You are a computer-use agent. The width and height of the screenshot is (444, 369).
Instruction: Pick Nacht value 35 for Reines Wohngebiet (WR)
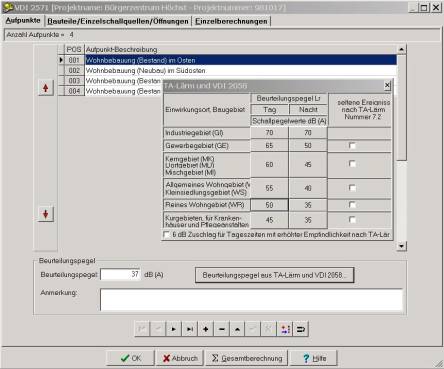click(308, 205)
